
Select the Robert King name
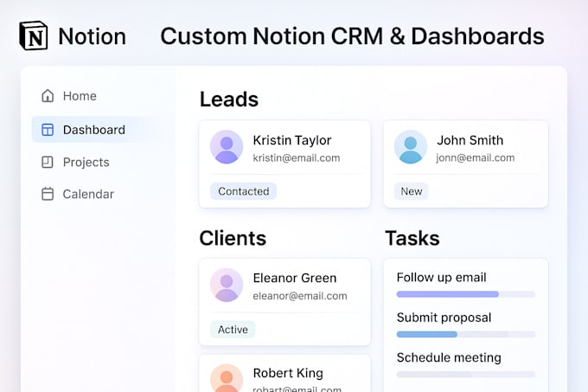(288, 373)
